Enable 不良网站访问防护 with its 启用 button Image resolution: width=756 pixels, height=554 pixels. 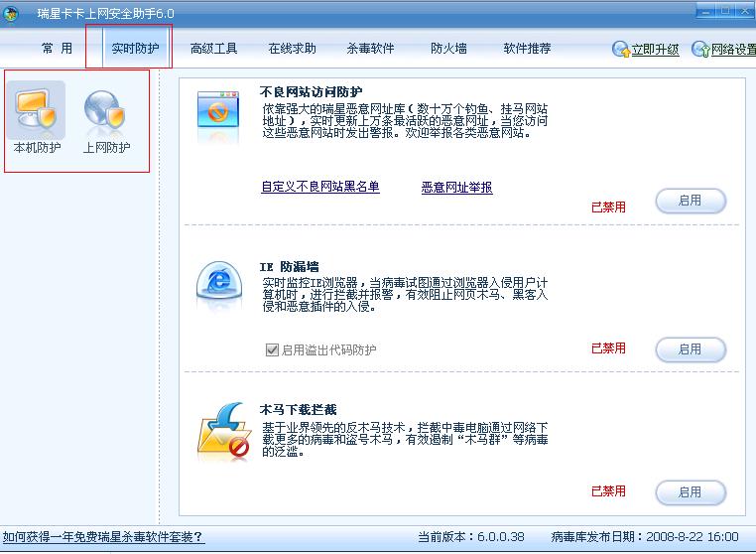(691, 201)
